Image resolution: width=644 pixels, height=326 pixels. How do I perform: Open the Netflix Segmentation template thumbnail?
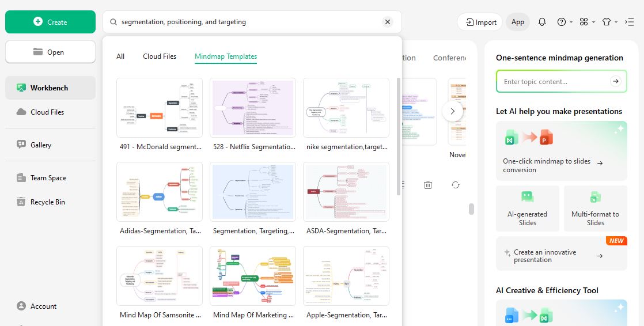[253, 108]
